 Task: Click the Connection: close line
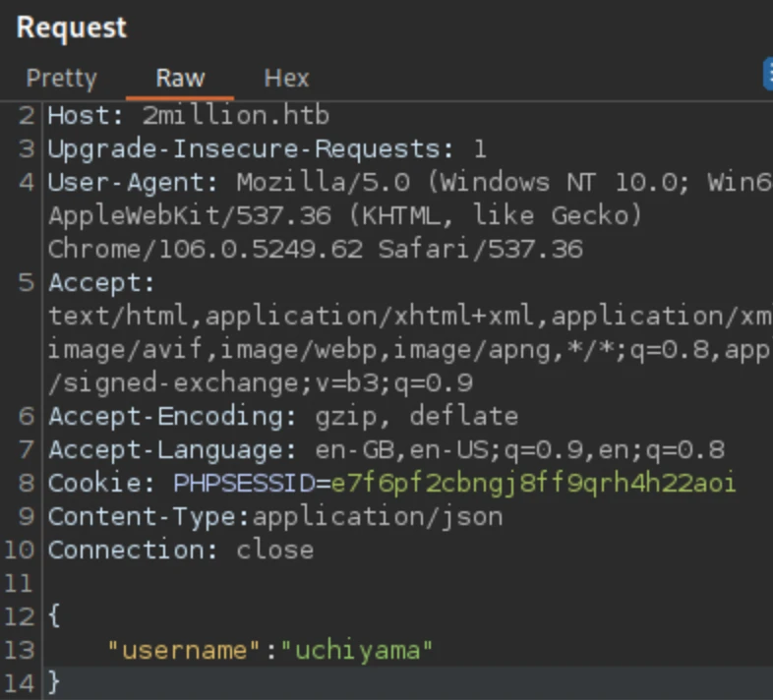pos(181,551)
